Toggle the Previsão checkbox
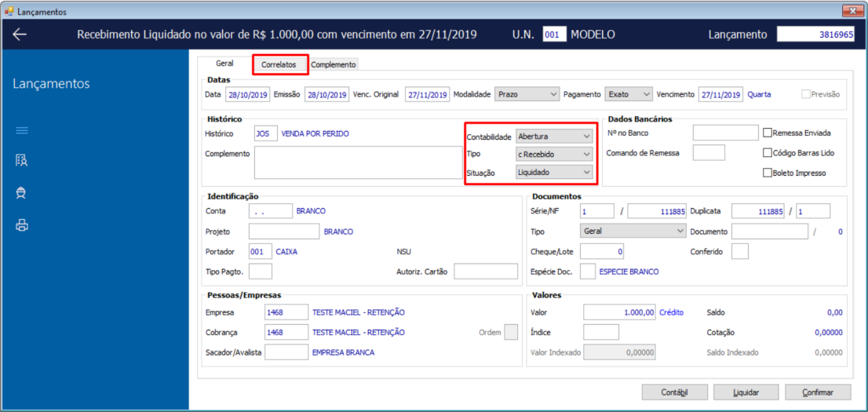This screenshot has height=412, width=868. tap(806, 94)
